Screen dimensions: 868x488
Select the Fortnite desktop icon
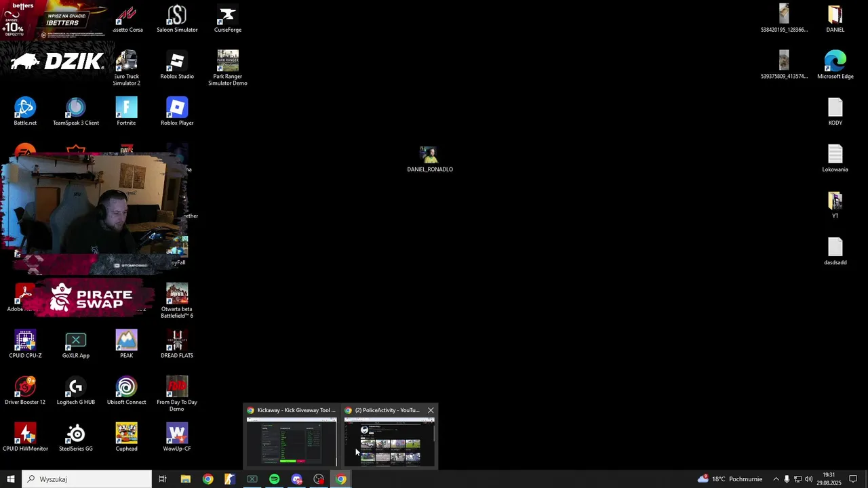(x=126, y=112)
